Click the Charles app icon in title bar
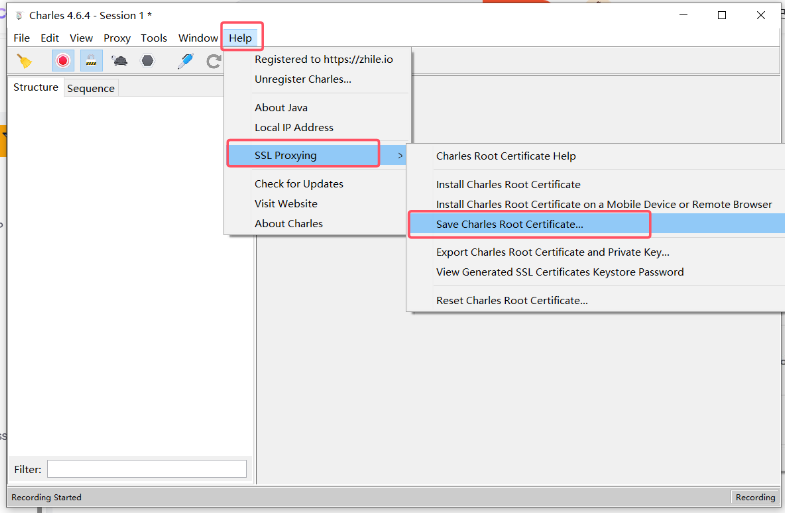This screenshot has height=513, width=785. (x=19, y=16)
